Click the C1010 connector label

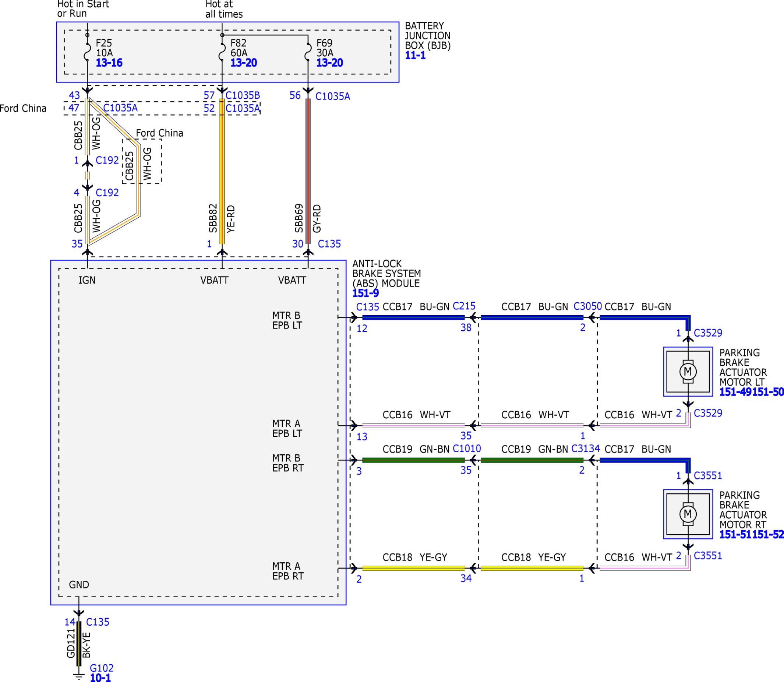click(467, 449)
